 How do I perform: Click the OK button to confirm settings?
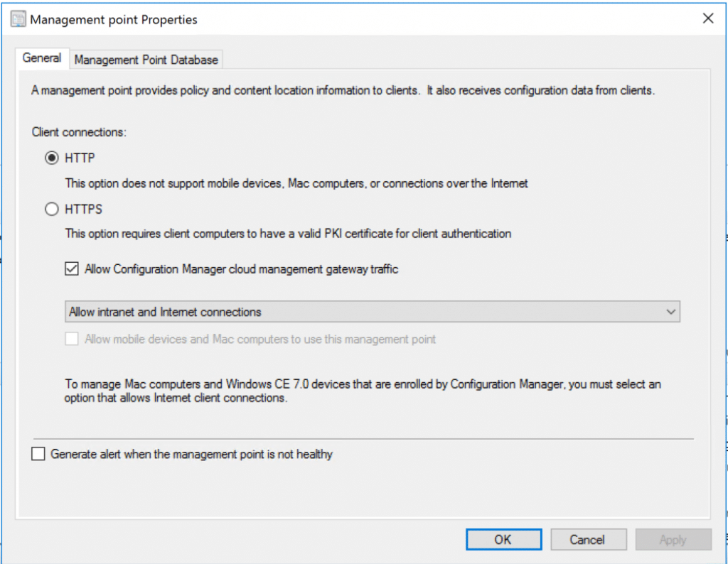tap(503, 539)
